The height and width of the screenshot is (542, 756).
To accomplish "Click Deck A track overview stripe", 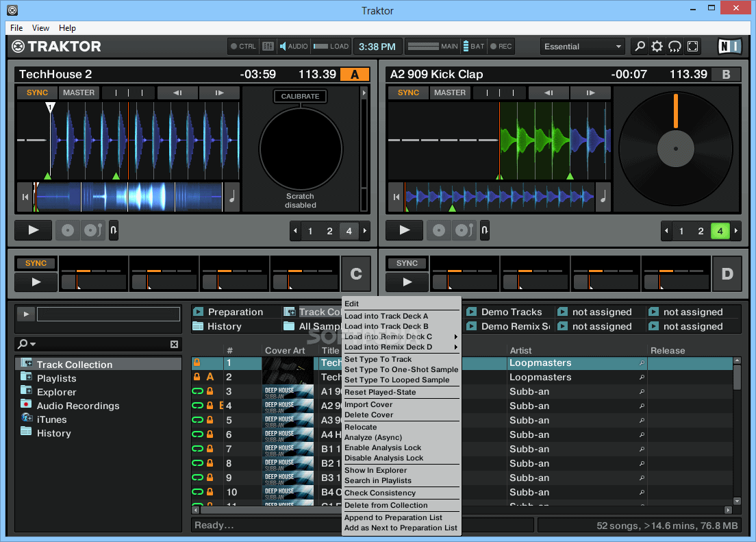I will pyautogui.click(x=128, y=197).
